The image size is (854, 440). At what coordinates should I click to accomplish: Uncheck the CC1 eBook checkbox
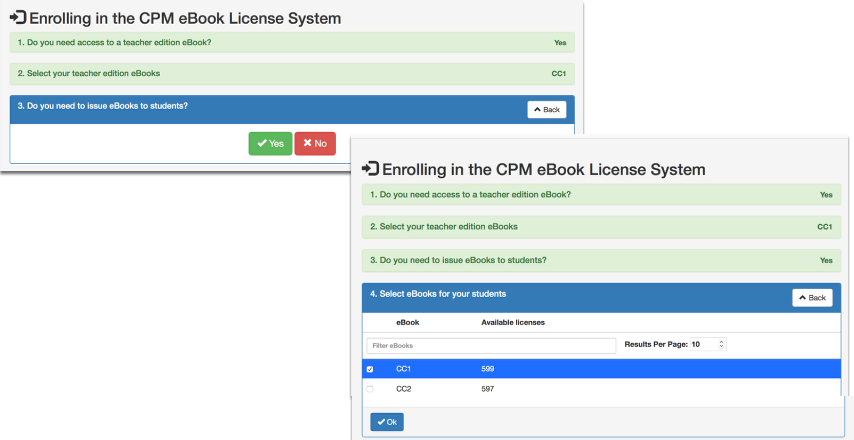coord(370,369)
